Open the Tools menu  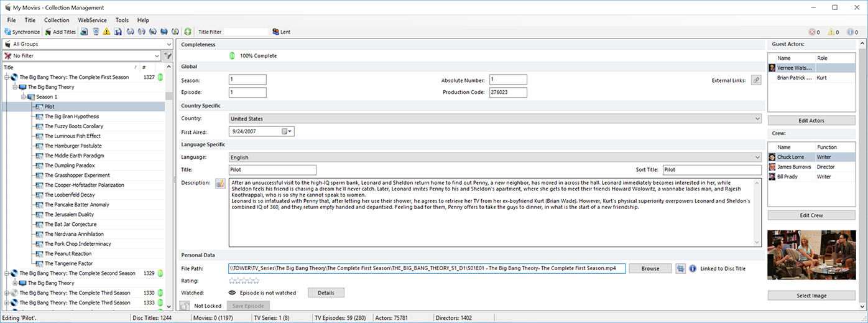click(122, 21)
